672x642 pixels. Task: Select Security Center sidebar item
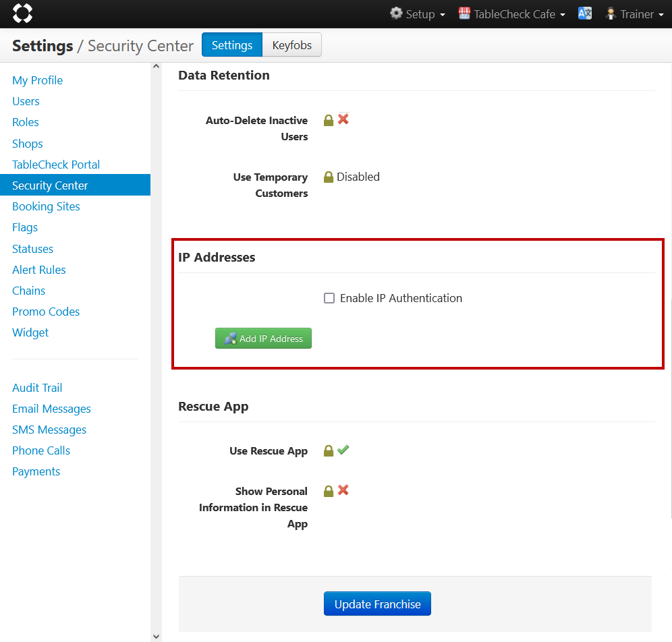point(75,185)
